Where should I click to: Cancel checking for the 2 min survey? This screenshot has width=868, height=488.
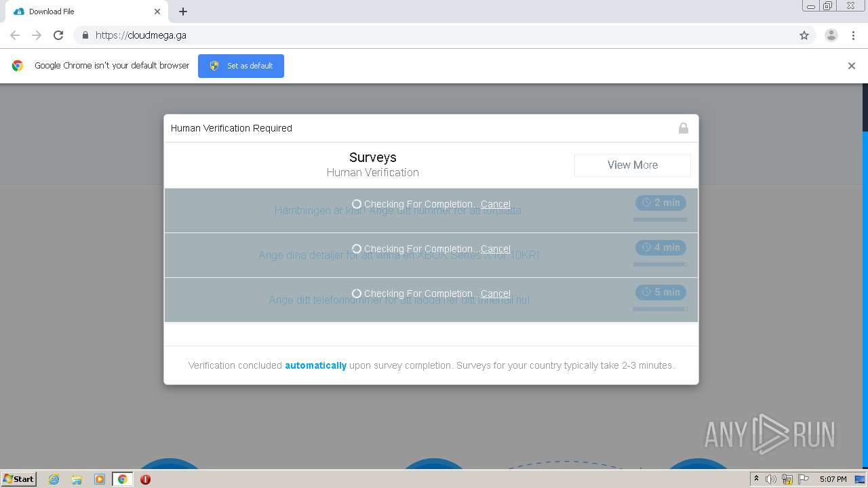(496, 204)
